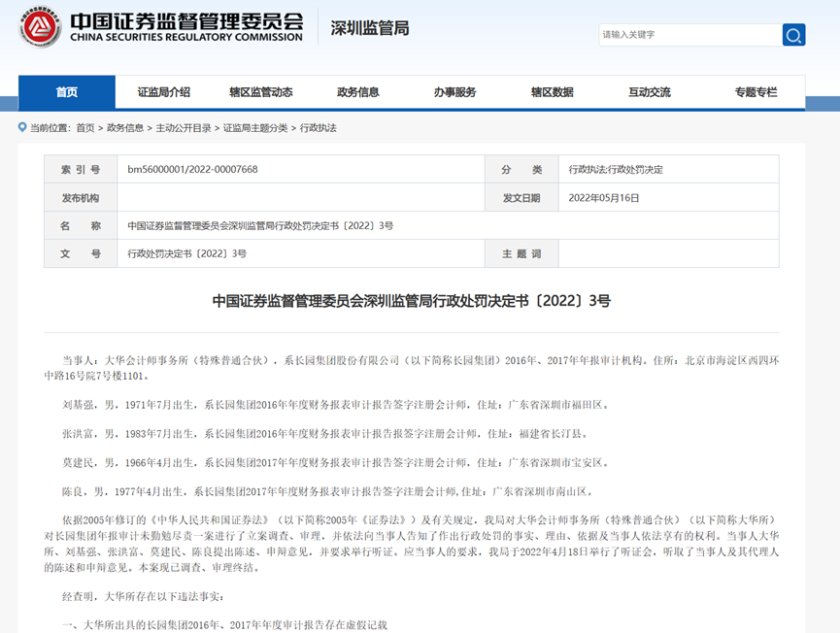This screenshot has height=633, width=840.
Task: Click the CSRC logo emblem
Action: click(x=40, y=28)
